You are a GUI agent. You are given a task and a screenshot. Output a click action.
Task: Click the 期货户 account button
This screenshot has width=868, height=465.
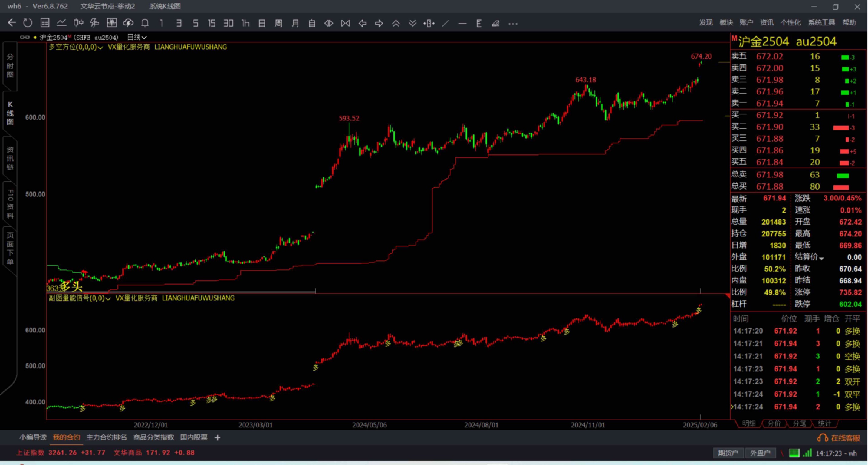point(728,453)
